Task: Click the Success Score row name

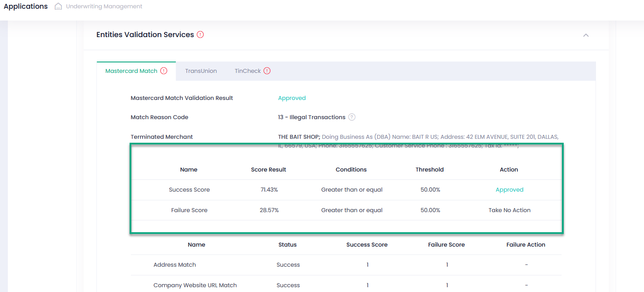Action: 189,190
